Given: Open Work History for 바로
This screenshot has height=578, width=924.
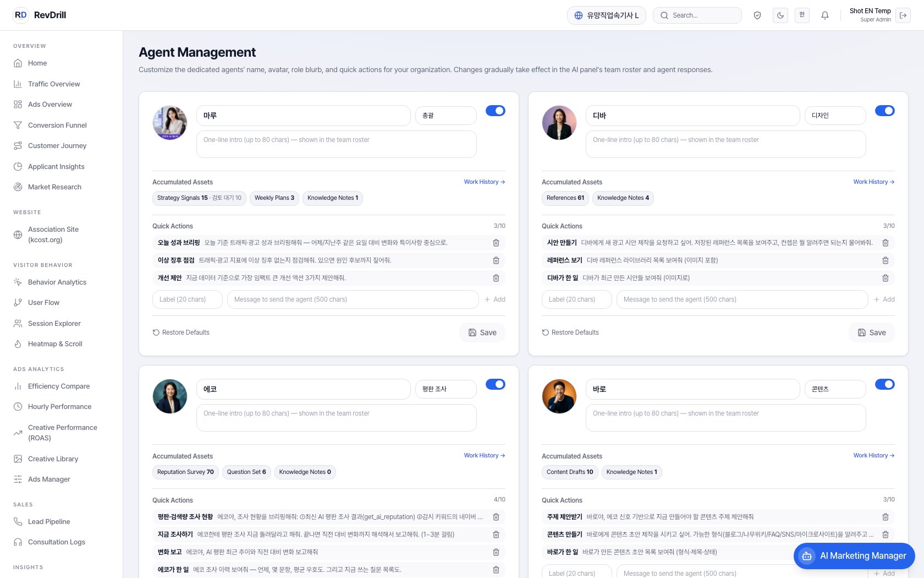Looking at the screenshot, I should [x=874, y=455].
